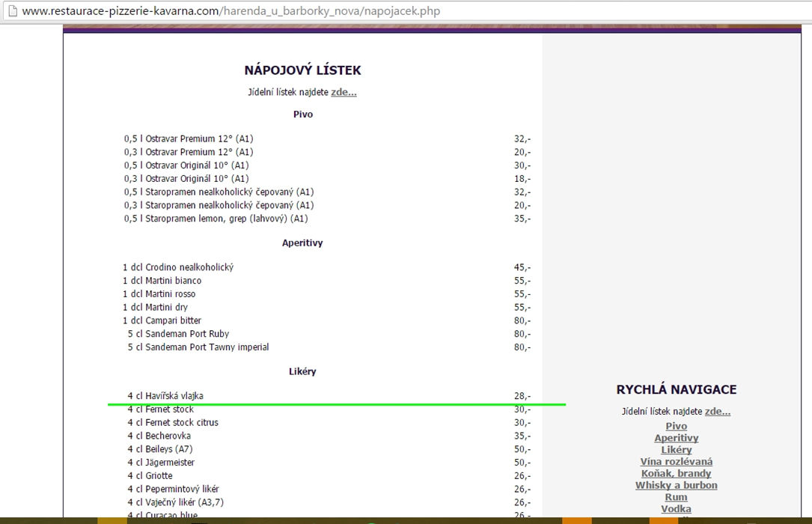
Task: Open 'zde...' link in Rychlá navigace
Action: (x=718, y=412)
